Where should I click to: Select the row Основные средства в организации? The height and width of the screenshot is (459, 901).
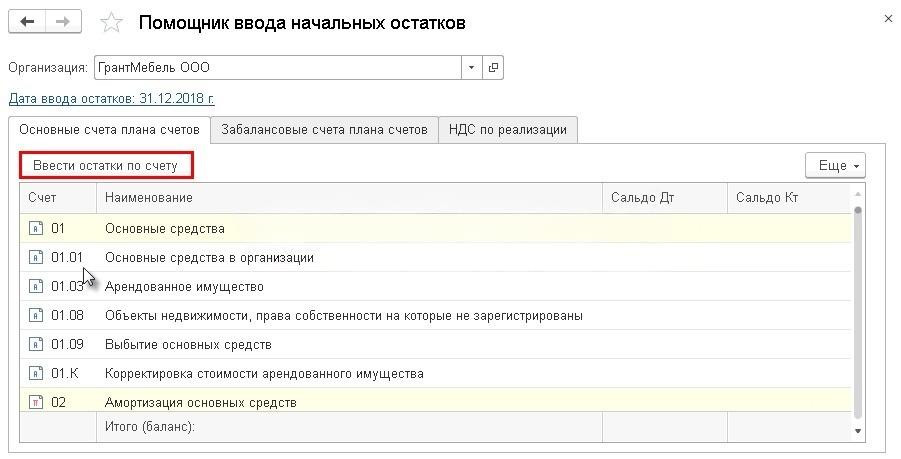point(436,257)
